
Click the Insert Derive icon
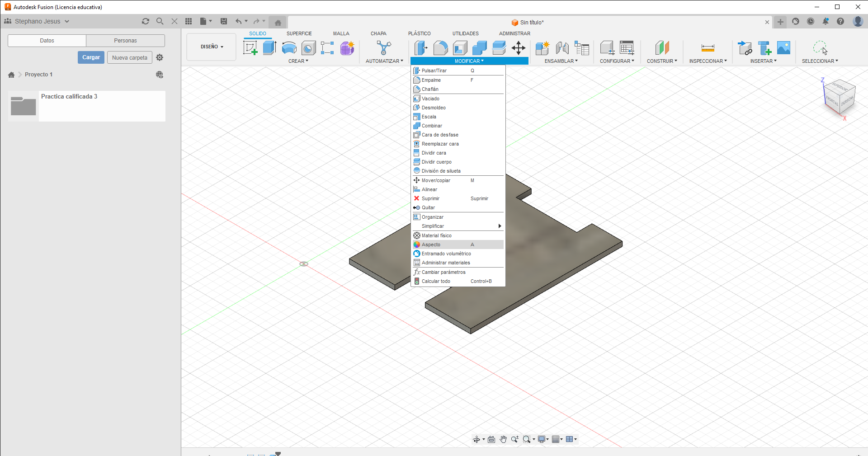(745, 47)
